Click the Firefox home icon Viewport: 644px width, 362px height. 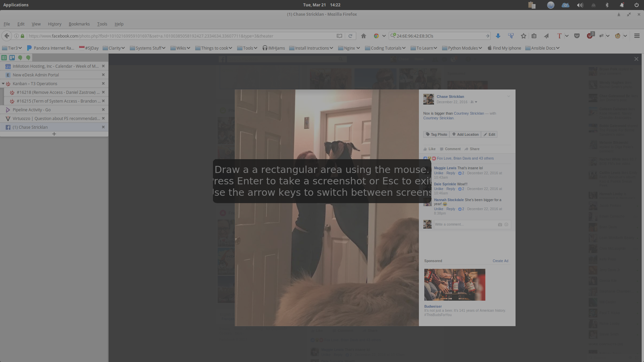pyautogui.click(x=363, y=36)
